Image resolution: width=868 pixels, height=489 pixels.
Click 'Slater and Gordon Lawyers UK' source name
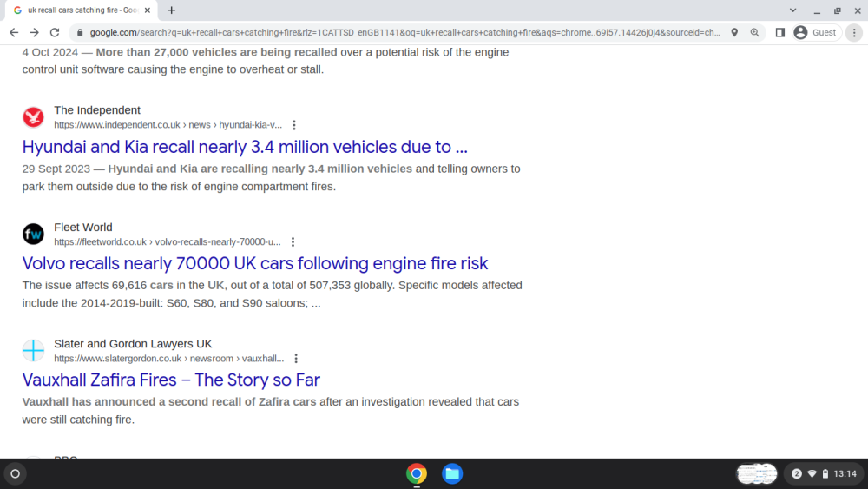[133, 344]
